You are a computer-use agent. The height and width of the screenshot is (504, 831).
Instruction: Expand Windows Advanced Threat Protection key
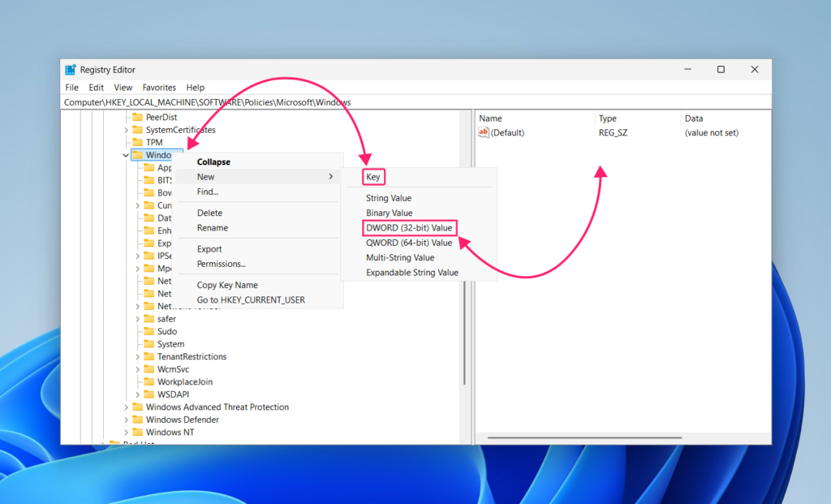point(126,407)
